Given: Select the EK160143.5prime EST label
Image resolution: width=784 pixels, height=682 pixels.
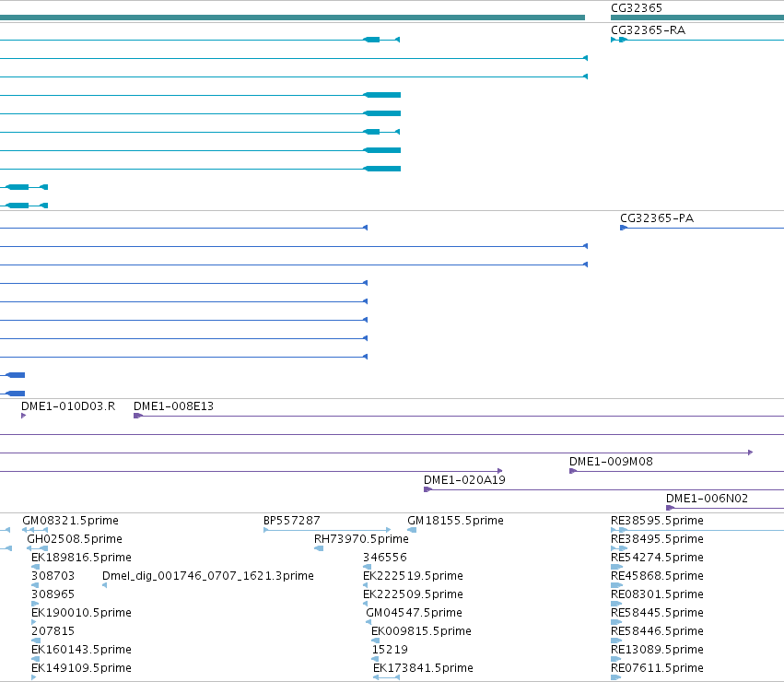Looking at the screenshot, I should click(x=81, y=650).
